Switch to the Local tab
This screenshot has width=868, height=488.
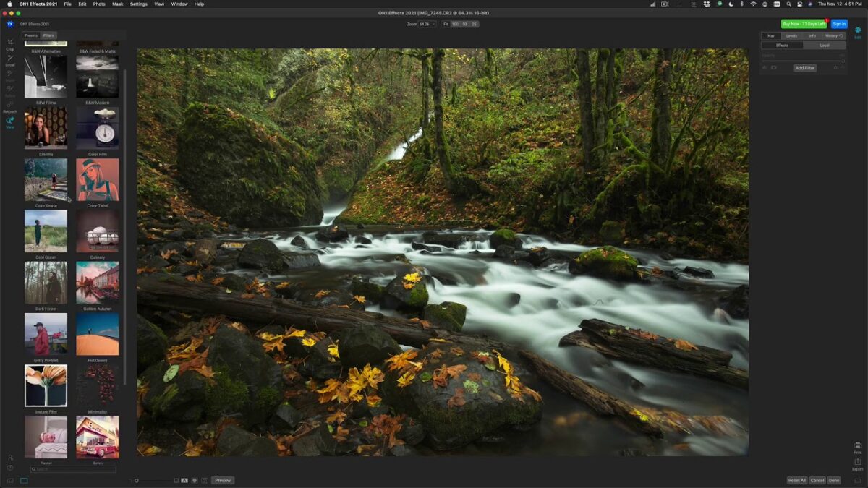825,45
